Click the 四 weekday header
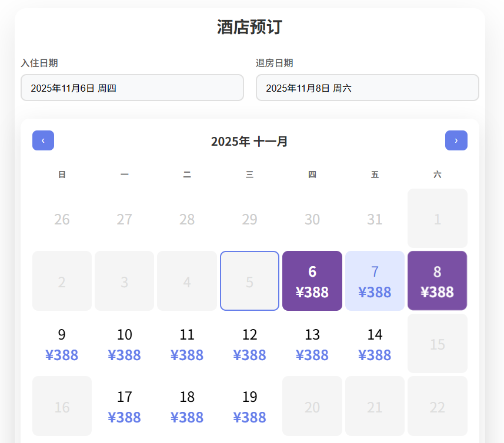This screenshot has width=504, height=443. click(x=312, y=174)
